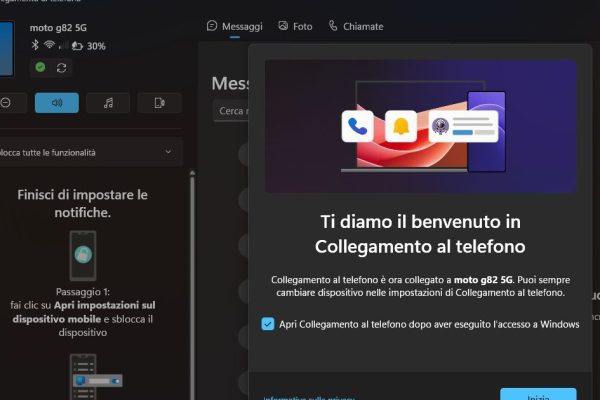
Task: Toggle the phone volume sound button
Action: tap(57, 103)
